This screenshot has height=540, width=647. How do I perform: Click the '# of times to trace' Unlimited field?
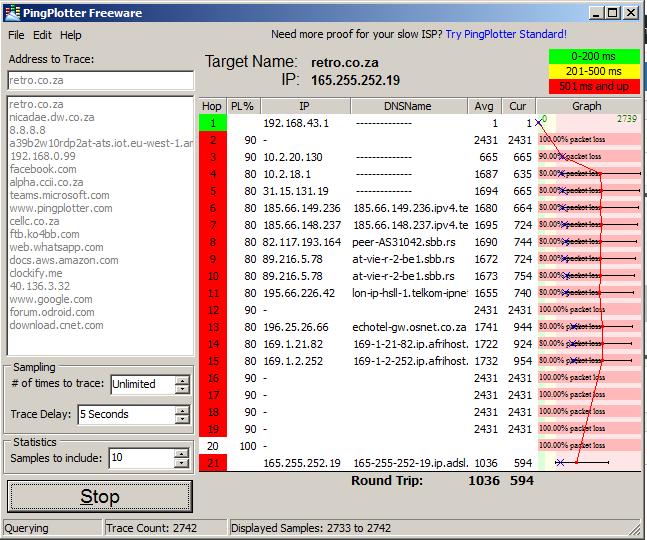[143, 384]
